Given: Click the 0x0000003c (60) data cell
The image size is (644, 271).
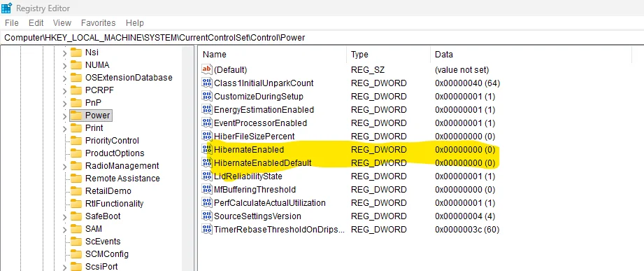Looking at the screenshot, I should (x=467, y=230).
